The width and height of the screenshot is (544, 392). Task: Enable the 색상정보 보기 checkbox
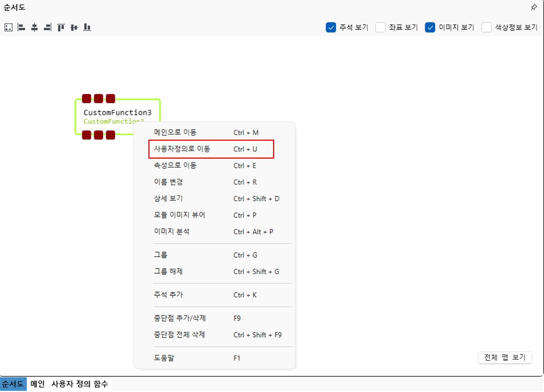[486, 27]
